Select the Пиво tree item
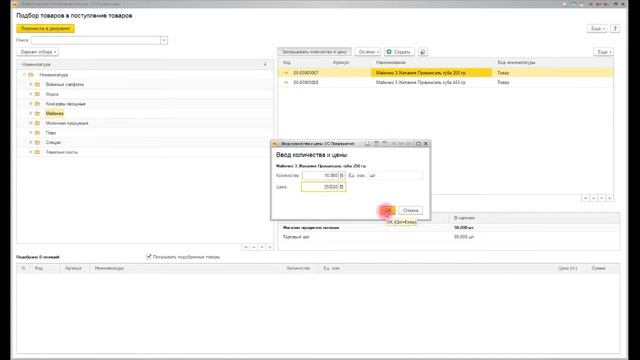The height and width of the screenshot is (360, 640). tap(51, 133)
